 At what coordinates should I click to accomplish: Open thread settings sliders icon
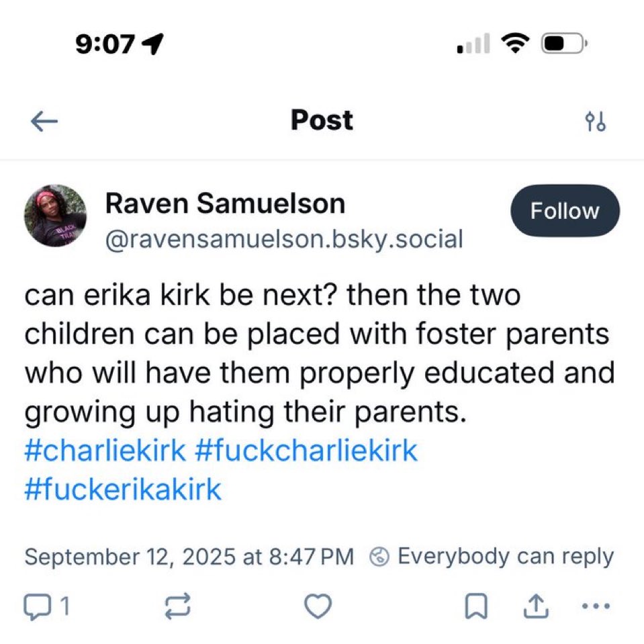(595, 121)
